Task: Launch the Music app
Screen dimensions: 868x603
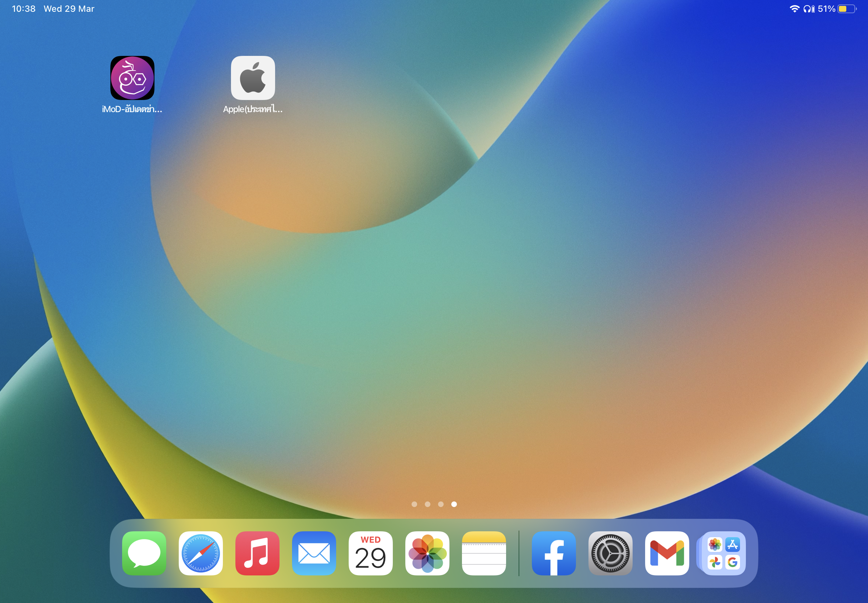Action: [257, 553]
